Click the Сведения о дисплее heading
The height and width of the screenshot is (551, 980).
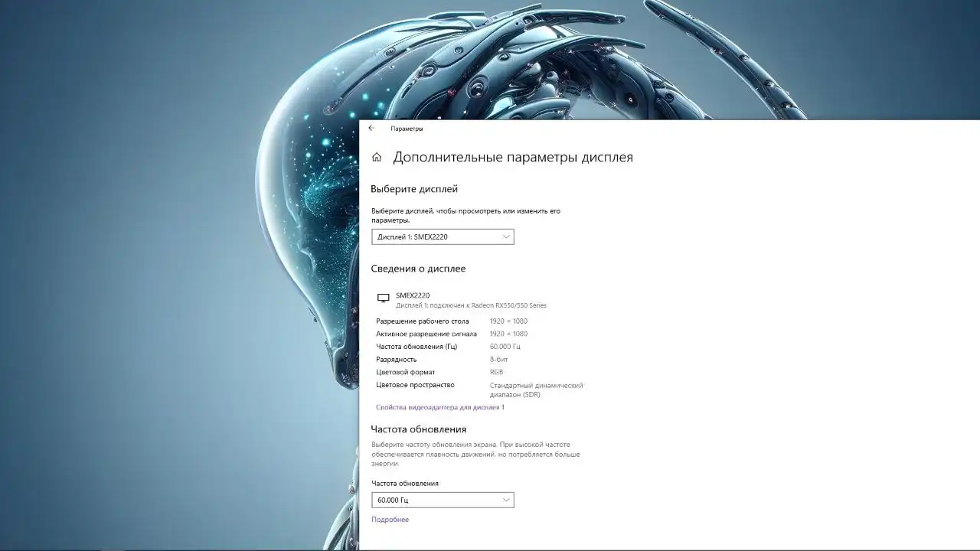(x=419, y=268)
